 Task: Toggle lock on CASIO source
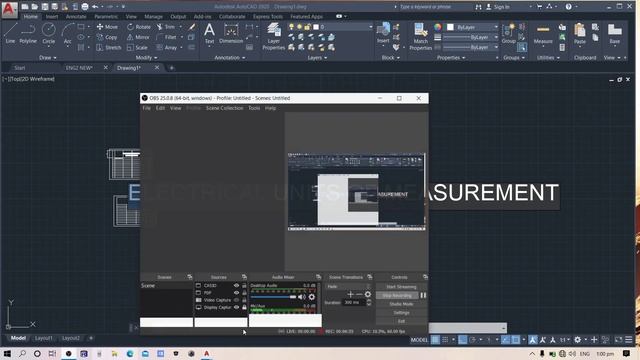click(244, 286)
